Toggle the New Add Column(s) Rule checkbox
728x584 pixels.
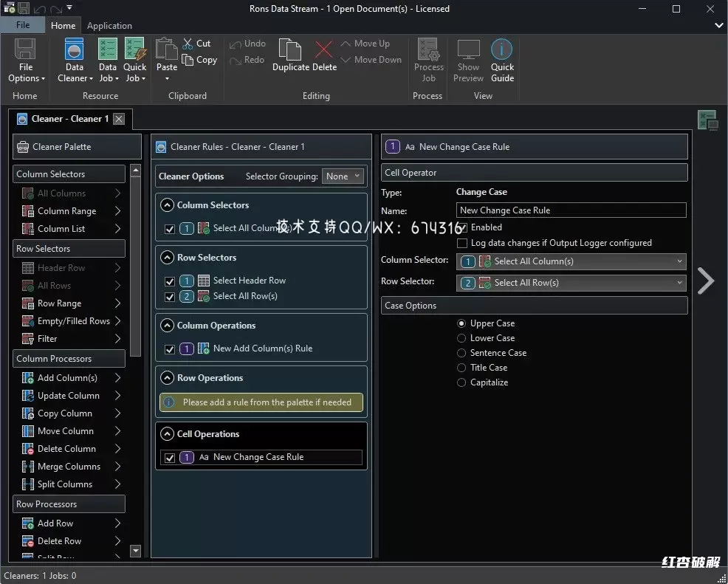click(x=170, y=349)
